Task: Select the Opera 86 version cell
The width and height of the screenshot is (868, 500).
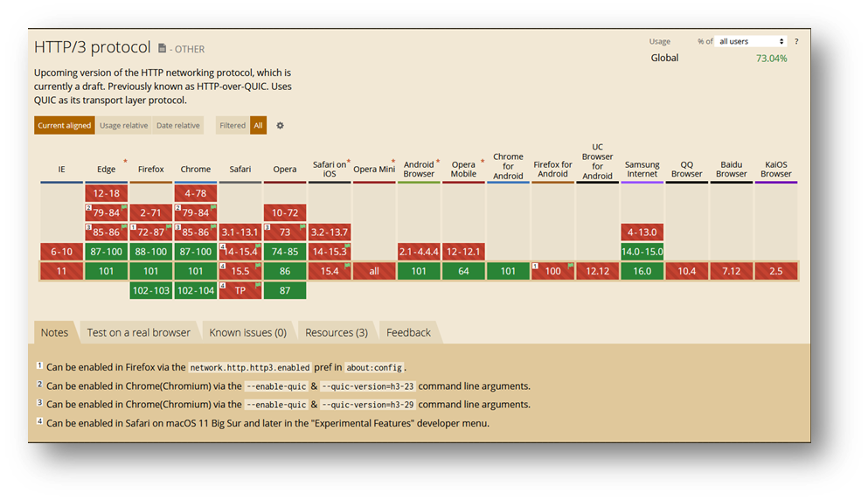Action: (285, 271)
